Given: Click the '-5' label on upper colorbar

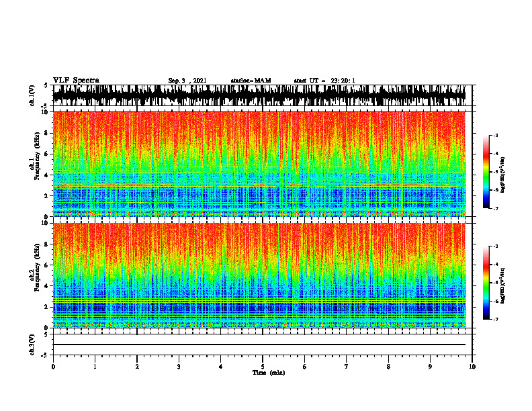Looking at the screenshot, I should pos(496,172).
